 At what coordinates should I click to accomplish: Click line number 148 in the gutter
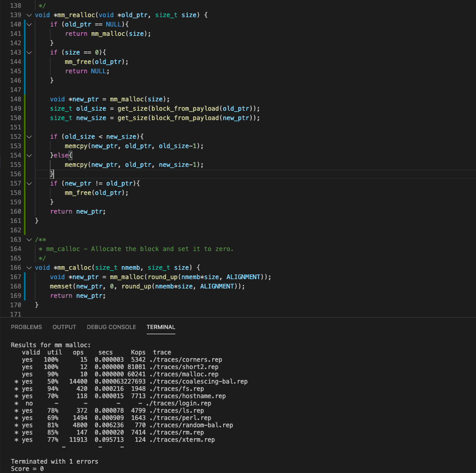click(16, 99)
